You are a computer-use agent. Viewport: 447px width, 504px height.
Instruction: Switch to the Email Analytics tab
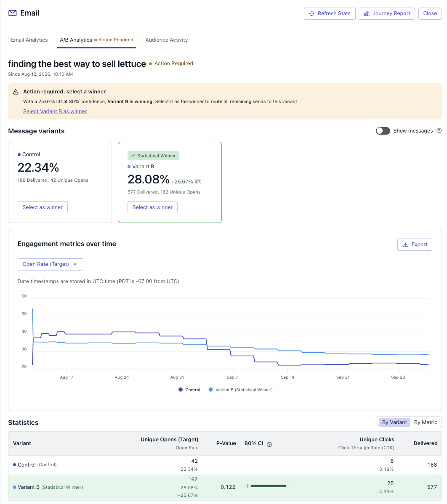pyautogui.click(x=29, y=40)
